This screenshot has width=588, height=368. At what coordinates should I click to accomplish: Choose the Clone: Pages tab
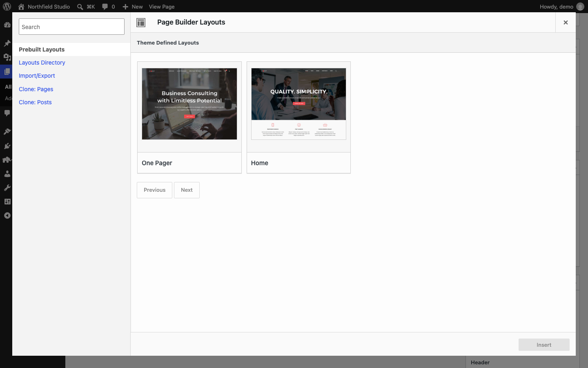tap(36, 89)
